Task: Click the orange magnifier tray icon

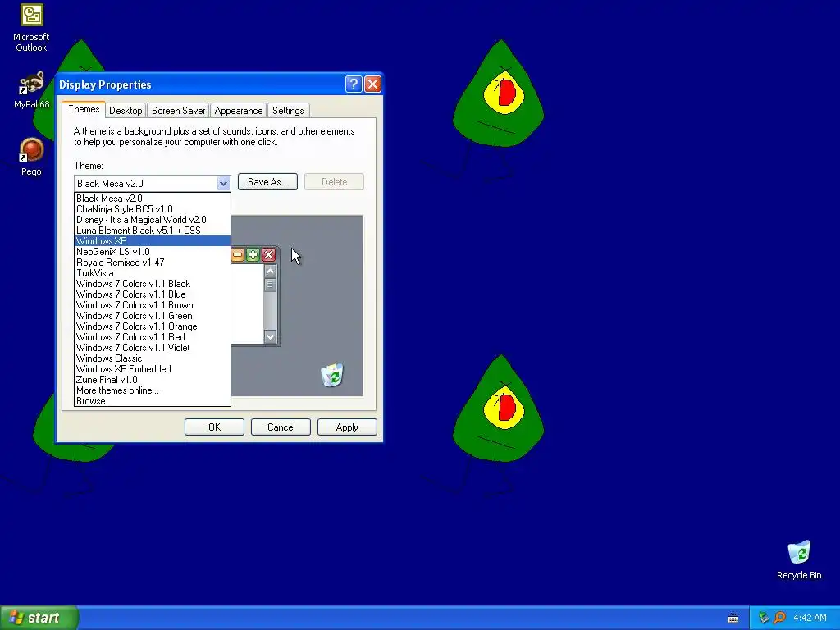Action: click(x=779, y=618)
